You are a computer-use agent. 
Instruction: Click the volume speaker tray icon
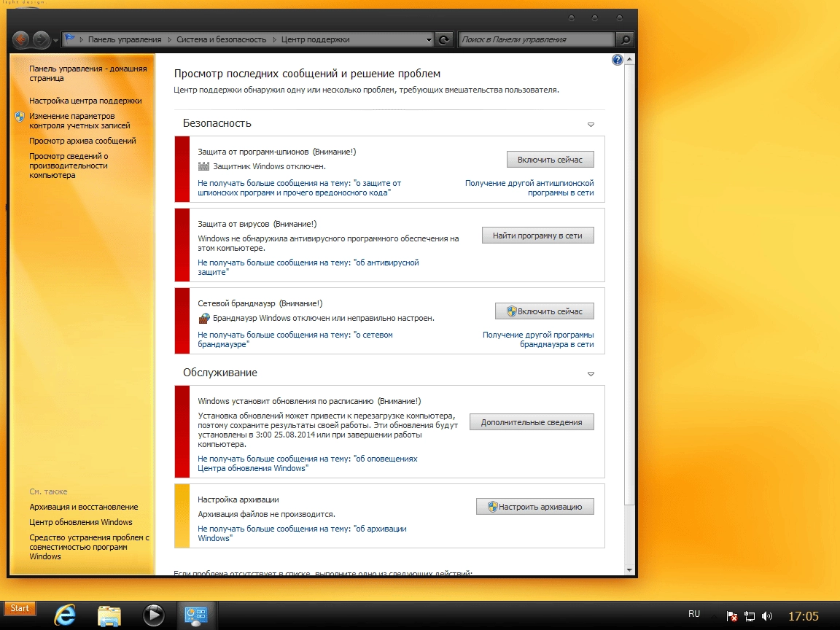[767, 617]
